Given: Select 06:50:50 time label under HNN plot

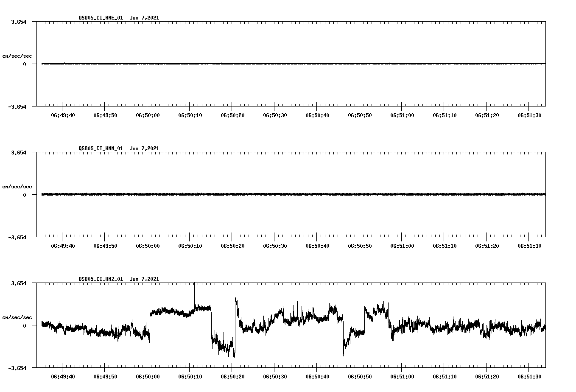Looking at the screenshot, I should point(360,246).
